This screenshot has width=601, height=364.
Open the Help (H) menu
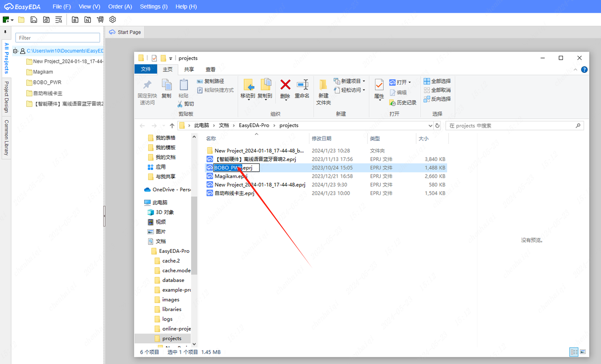(x=186, y=7)
